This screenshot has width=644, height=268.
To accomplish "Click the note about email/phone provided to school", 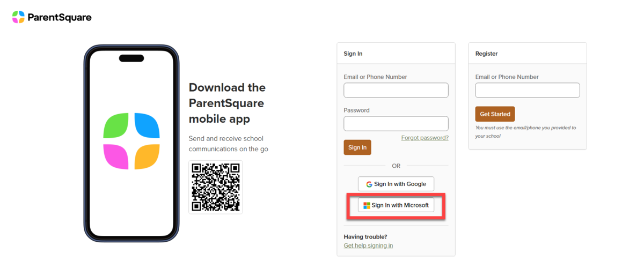I will click(525, 132).
